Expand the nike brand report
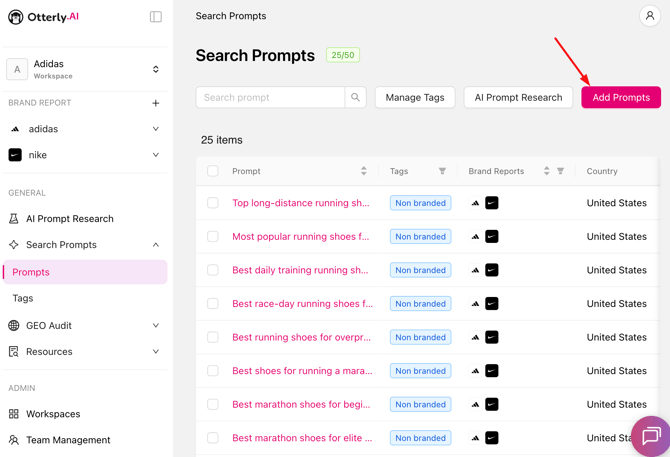Viewport: 670px width, 457px height. pos(156,155)
